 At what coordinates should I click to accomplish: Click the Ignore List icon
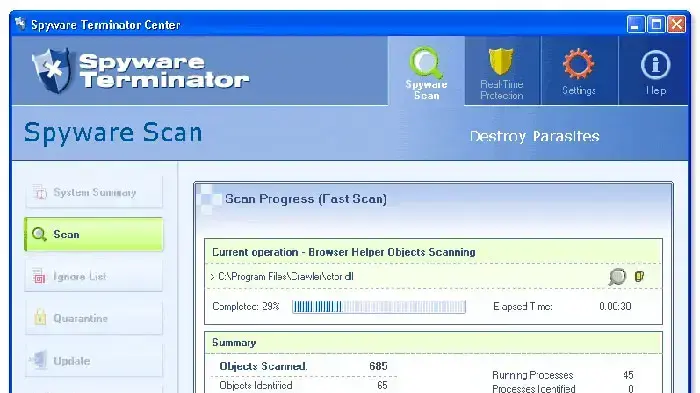[x=39, y=276]
